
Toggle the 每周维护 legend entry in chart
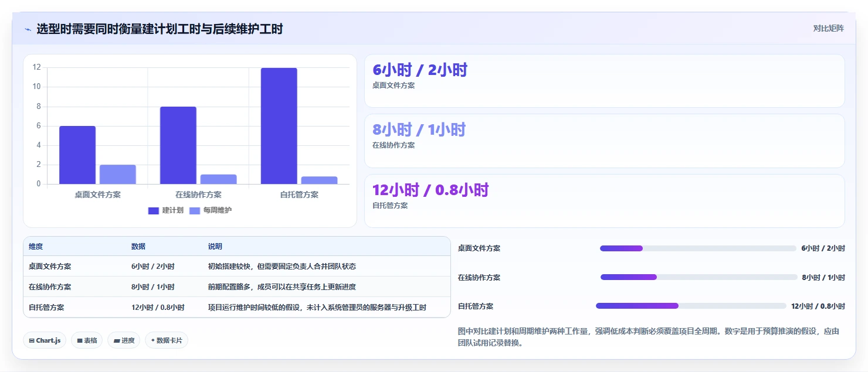tap(210, 210)
